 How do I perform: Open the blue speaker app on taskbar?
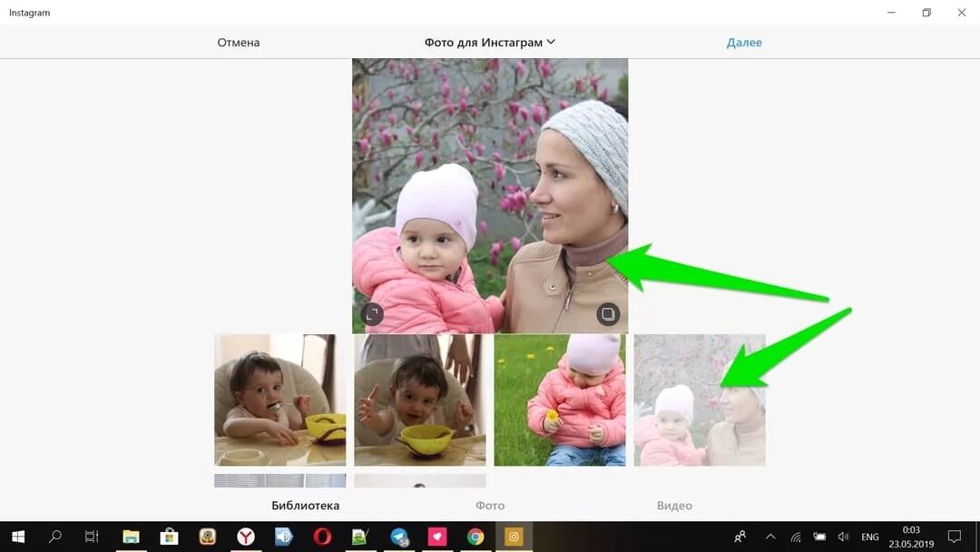[x=284, y=537]
